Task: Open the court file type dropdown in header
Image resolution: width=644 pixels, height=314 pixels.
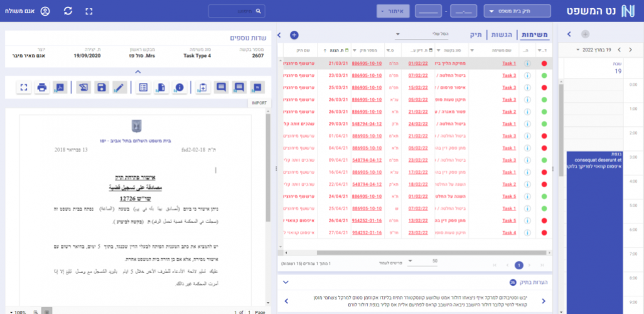Action: click(517, 11)
